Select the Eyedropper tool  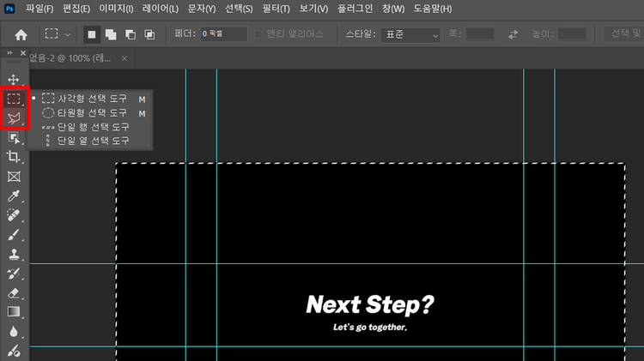pos(14,196)
